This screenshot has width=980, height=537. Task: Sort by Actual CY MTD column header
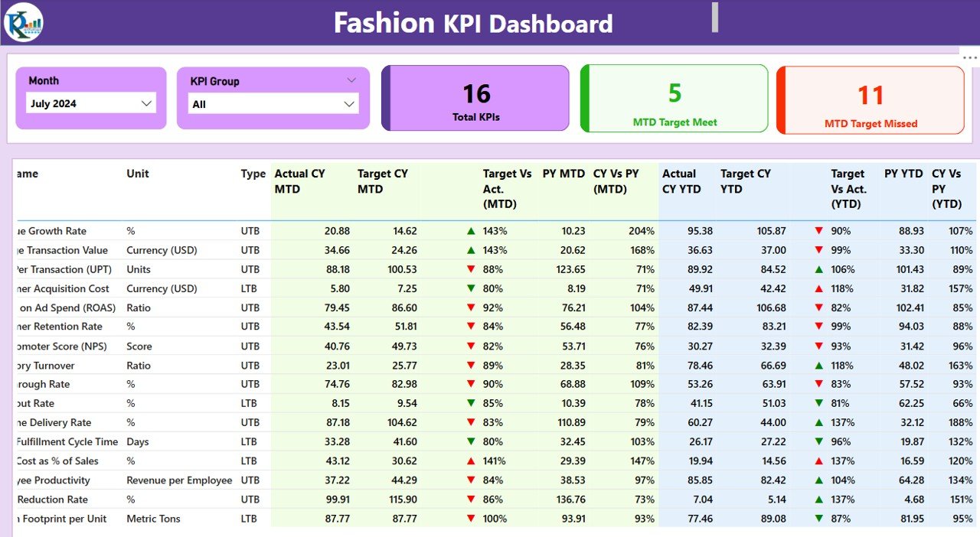[300, 181]
